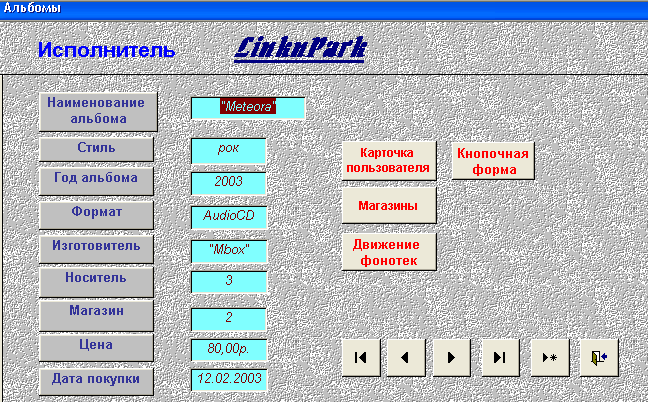Click the Магазин field with value 2
Viewport: 648px width, 402px height.
[x=229, y=319]
